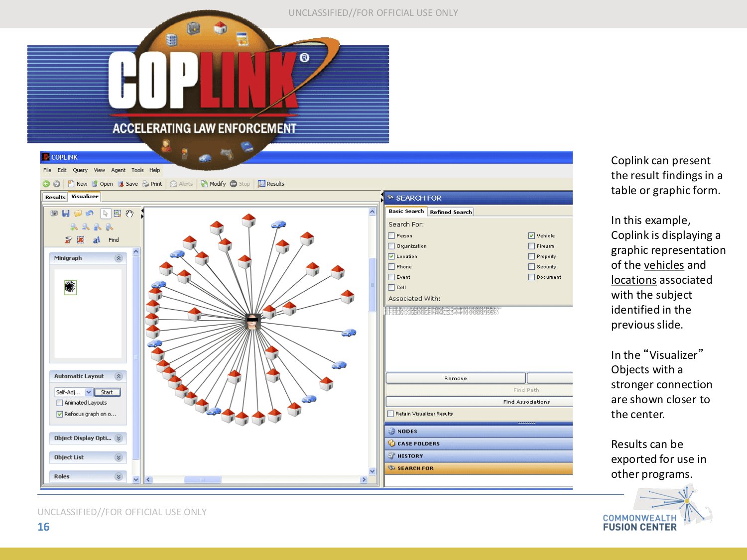
Task: Click the zoom out magnifier with minus
Action: pos(86,227)
